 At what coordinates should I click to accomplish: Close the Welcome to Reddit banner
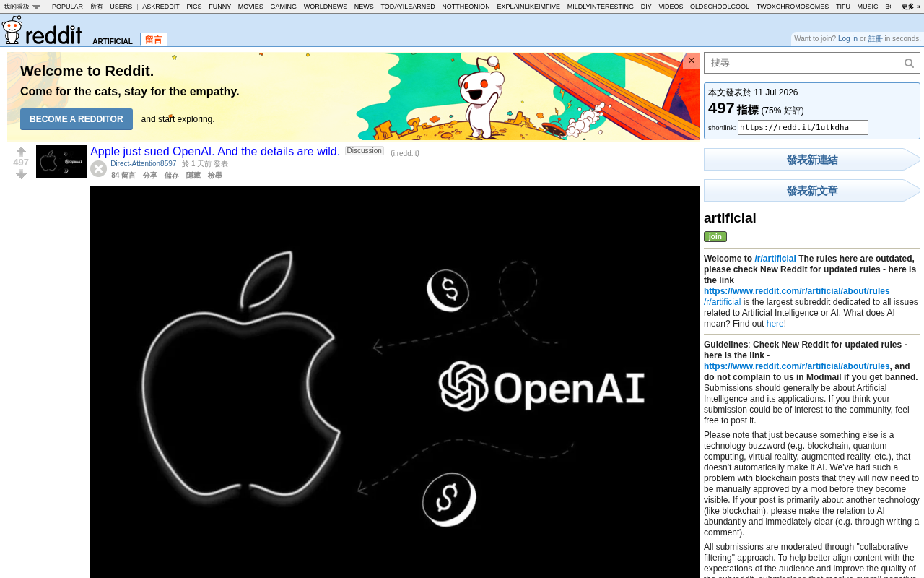(692, 61)
